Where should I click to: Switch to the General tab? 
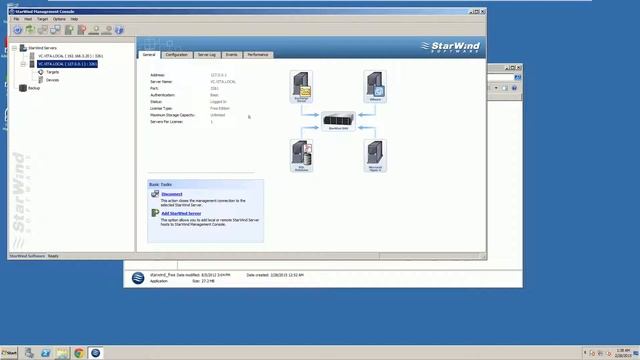[x=149, y=55]
